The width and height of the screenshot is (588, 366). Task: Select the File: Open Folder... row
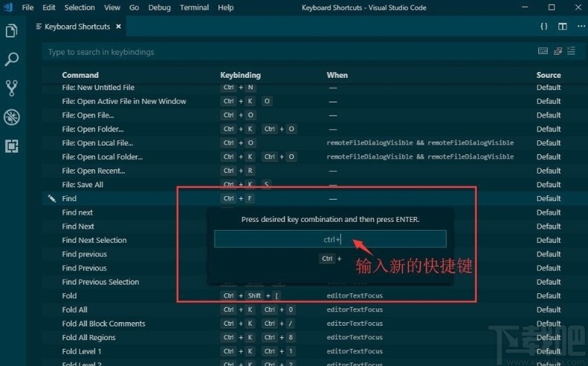tap(314, 129)
